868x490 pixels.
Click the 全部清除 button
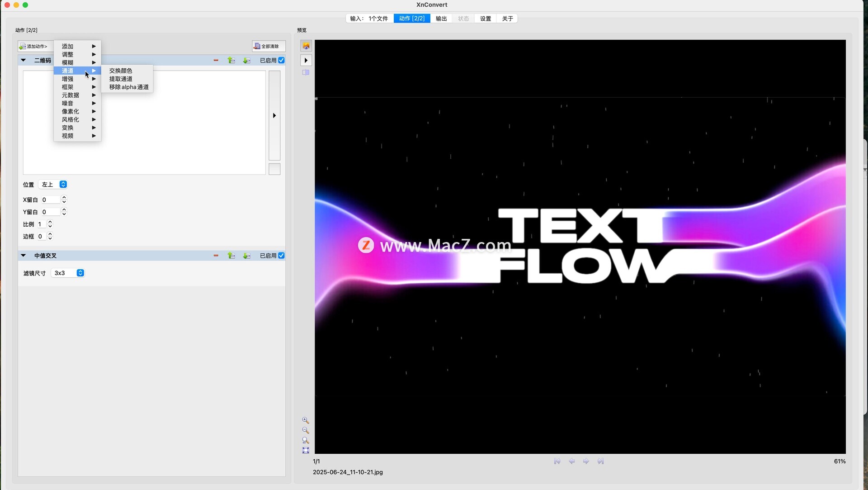[x=269, y=46]
